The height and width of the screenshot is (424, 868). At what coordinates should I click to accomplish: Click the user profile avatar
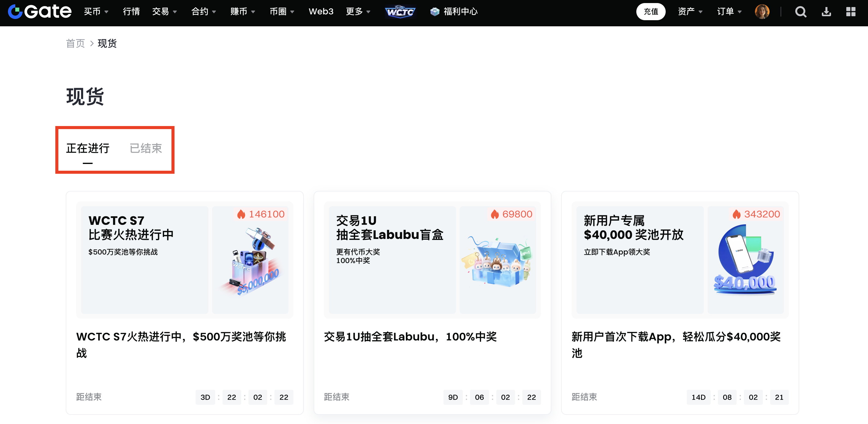(762, 12)
